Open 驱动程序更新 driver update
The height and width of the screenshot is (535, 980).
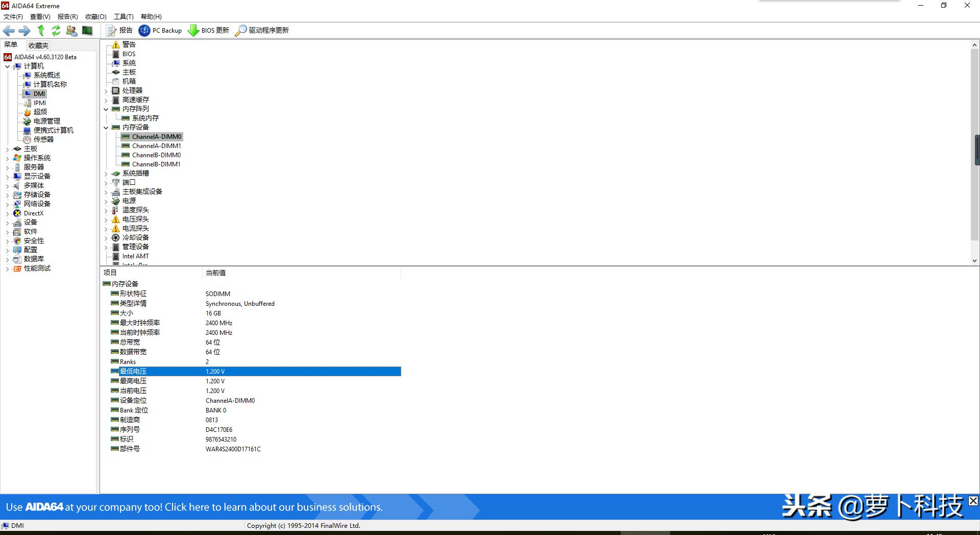[262, 31]
